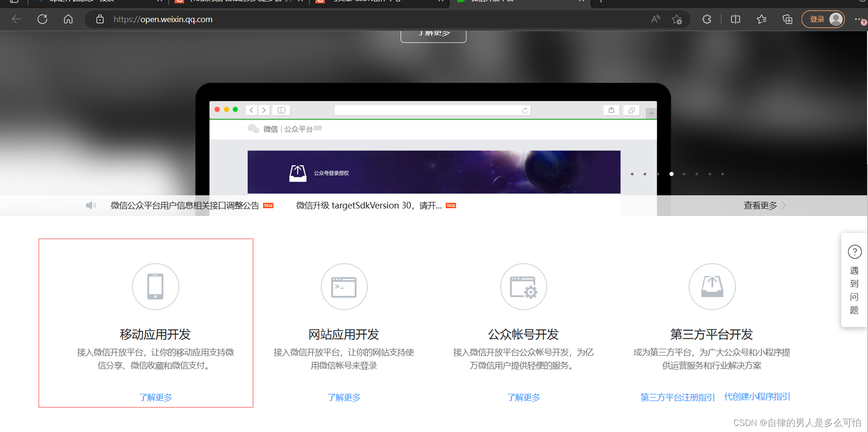The width and height of the screenshot is (868, 432).
Task: Click the browser back arrow
Action: [16, 19]
